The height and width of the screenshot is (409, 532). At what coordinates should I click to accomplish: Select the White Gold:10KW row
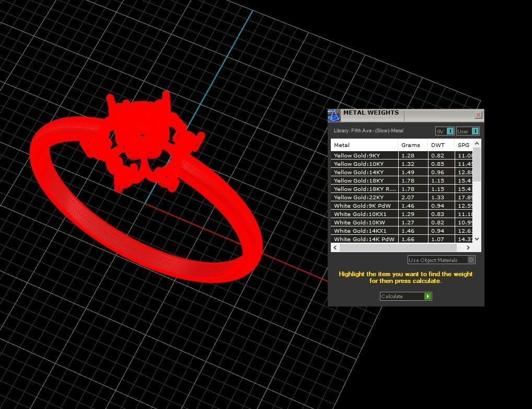pyautogui.click(x=402, y=222)
